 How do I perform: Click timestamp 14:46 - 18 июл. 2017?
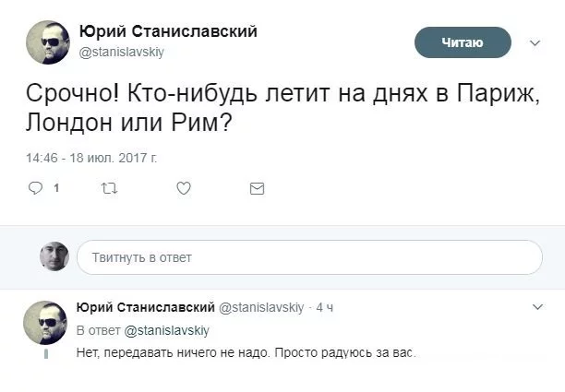click(x=91, y=158)
